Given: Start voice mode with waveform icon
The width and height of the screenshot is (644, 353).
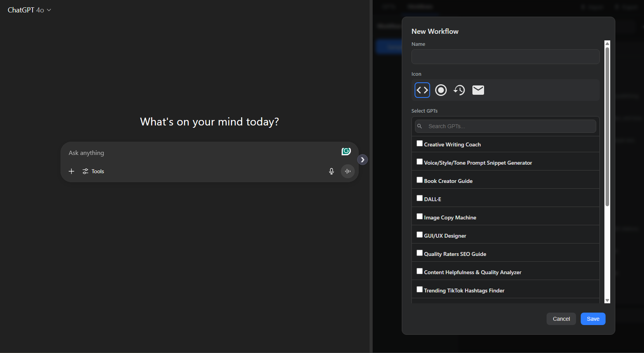Looking at the screenshot, I should (348, 171).
